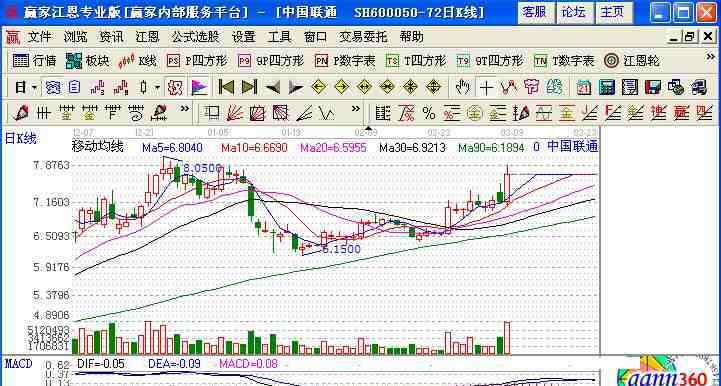Viewport: 721px width, 386px height.
Task: Open the 江恩轮 Gann wheel tool
Action: point(632,61)
